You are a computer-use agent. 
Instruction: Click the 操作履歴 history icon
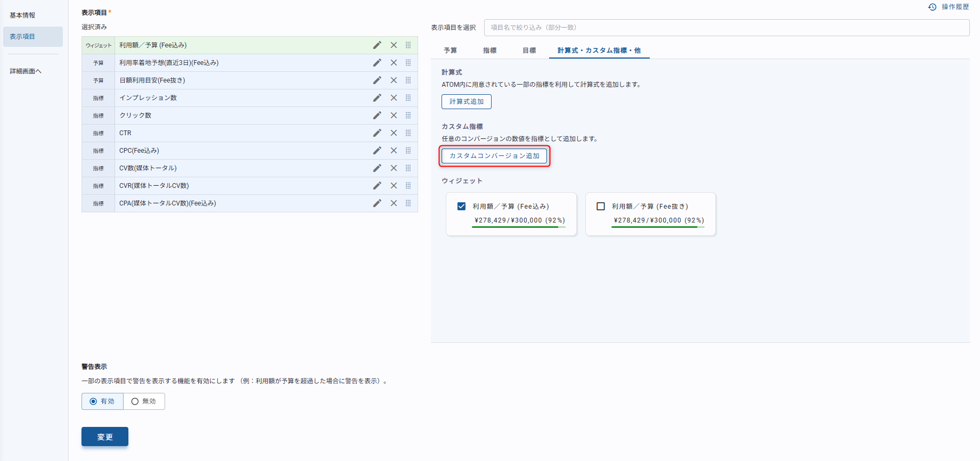tap(932, 7)
